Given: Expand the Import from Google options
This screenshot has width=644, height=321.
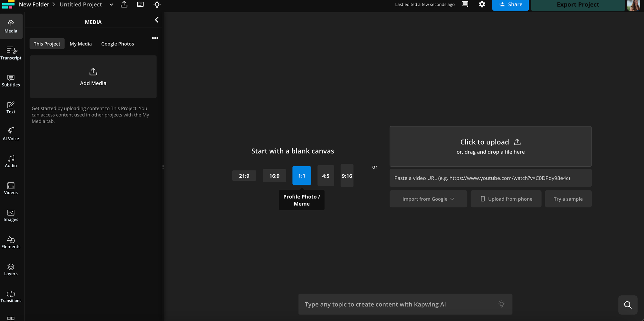Looking at the screenshot, I should [428, 198].
